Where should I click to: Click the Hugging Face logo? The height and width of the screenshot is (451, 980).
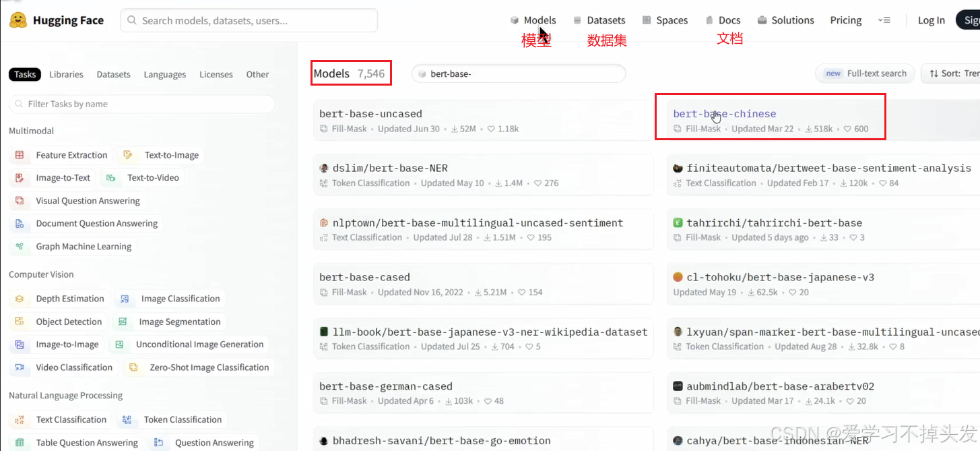[57, 20]
